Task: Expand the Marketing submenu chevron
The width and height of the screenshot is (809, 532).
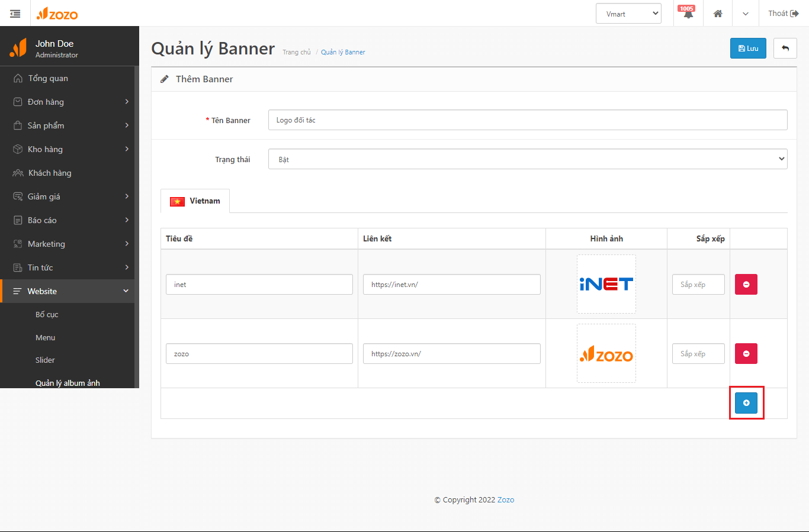Action: [x=127, y=244]
